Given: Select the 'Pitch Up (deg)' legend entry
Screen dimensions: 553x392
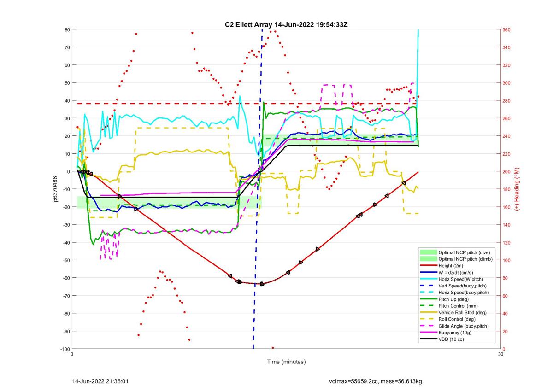Looking at the screenshot, I should point(454,299).
